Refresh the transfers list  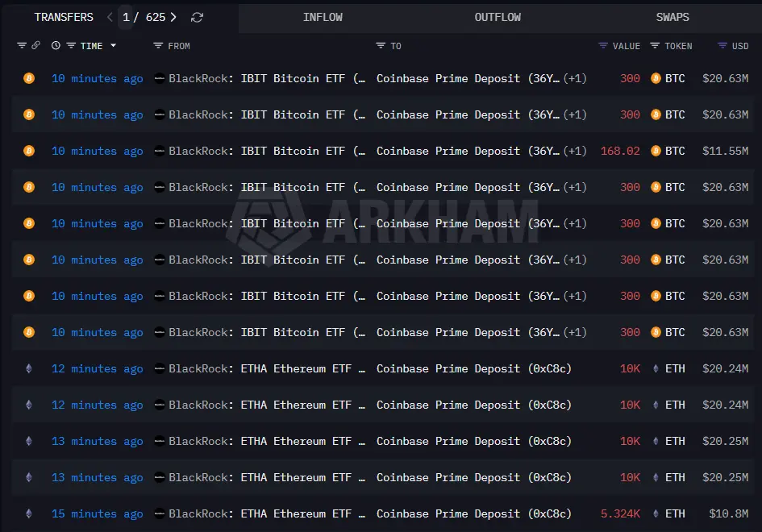(198, 17)
